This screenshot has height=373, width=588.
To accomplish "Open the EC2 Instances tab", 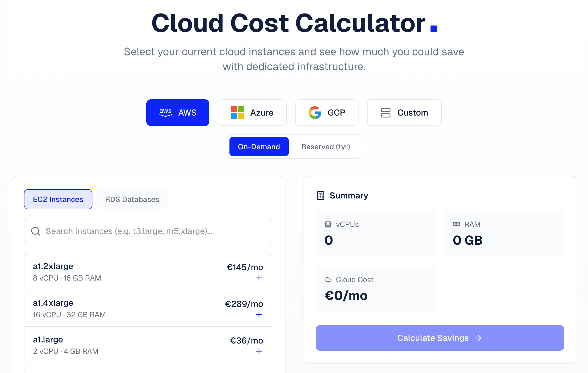I will pyautogui.click(x=58, y=199).
